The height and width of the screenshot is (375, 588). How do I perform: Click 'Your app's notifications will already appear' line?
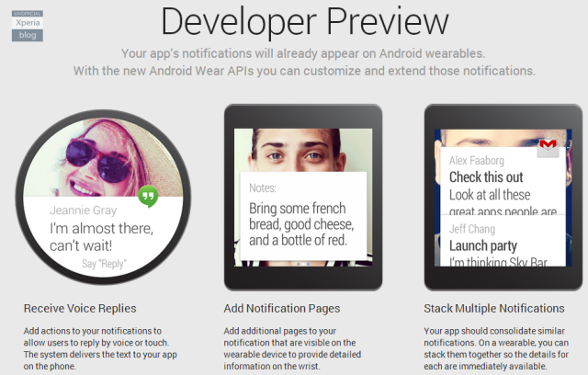(x=303, y=53)
